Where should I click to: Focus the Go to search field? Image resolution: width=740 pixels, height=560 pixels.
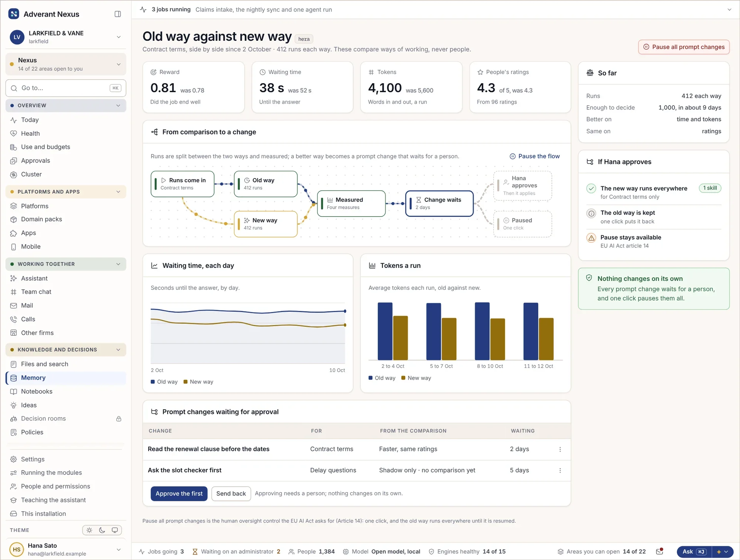pos(66,88)
